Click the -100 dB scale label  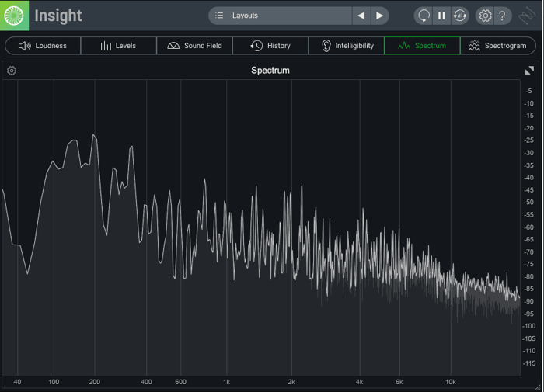point(528,326)
